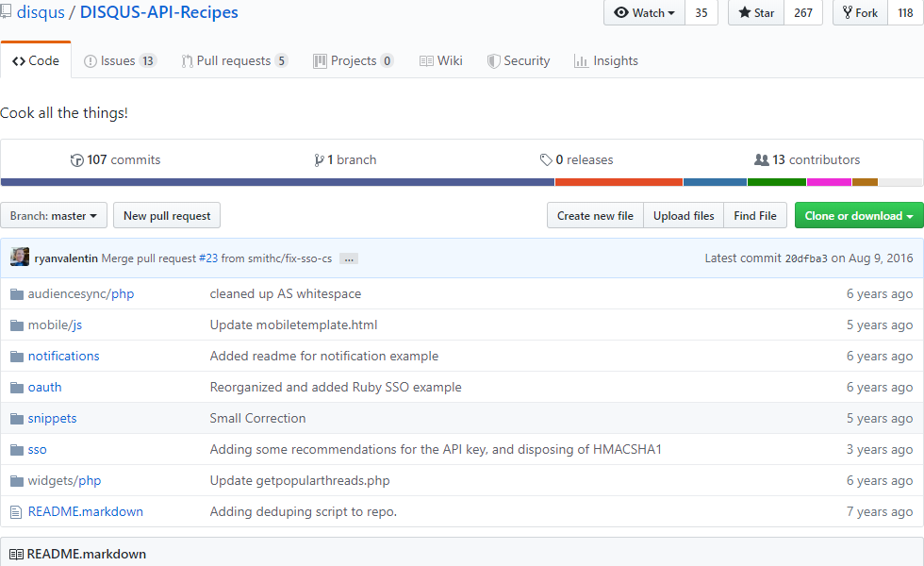Open commit 'cleaned up AS whitespace'
Image resolution: width=924 pixels, height=566 pixels.
click(x=285, y=293)
